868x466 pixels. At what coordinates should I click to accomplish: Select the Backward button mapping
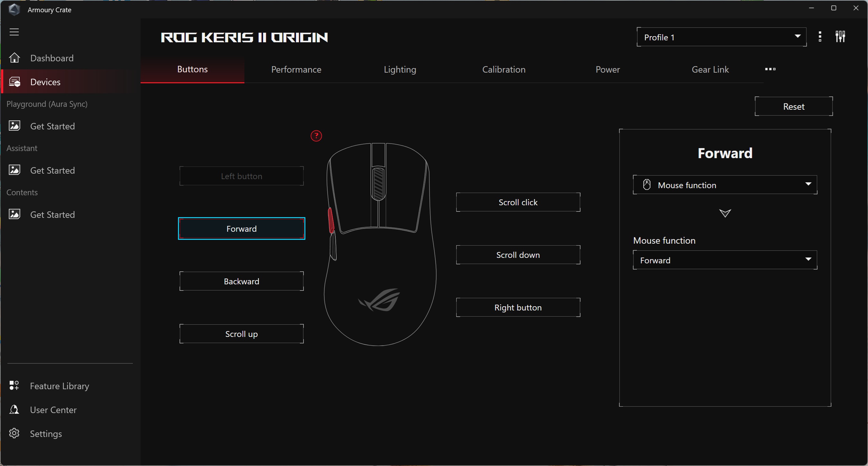pos(242,281)
